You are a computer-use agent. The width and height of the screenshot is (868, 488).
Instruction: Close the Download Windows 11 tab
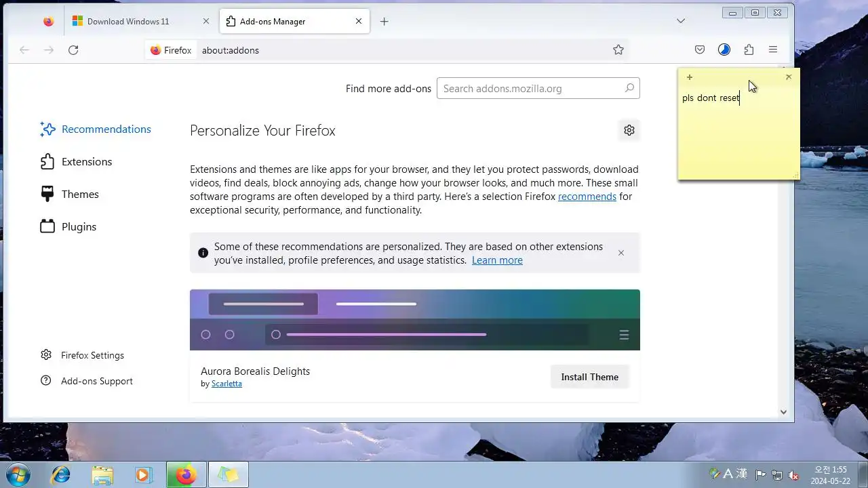click(x=206, y=21)
